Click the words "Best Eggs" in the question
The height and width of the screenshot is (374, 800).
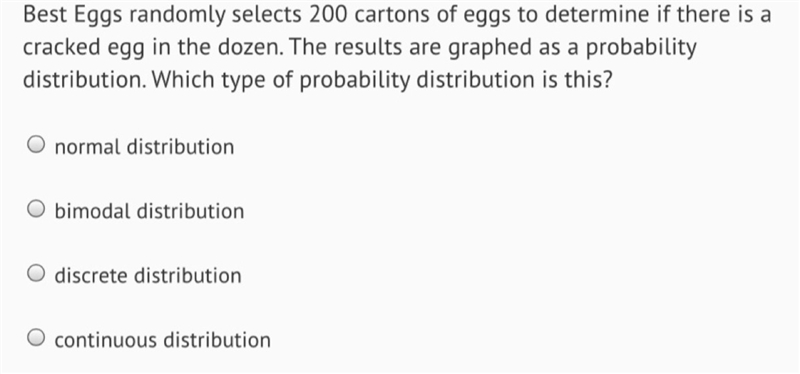click(72, 17)
